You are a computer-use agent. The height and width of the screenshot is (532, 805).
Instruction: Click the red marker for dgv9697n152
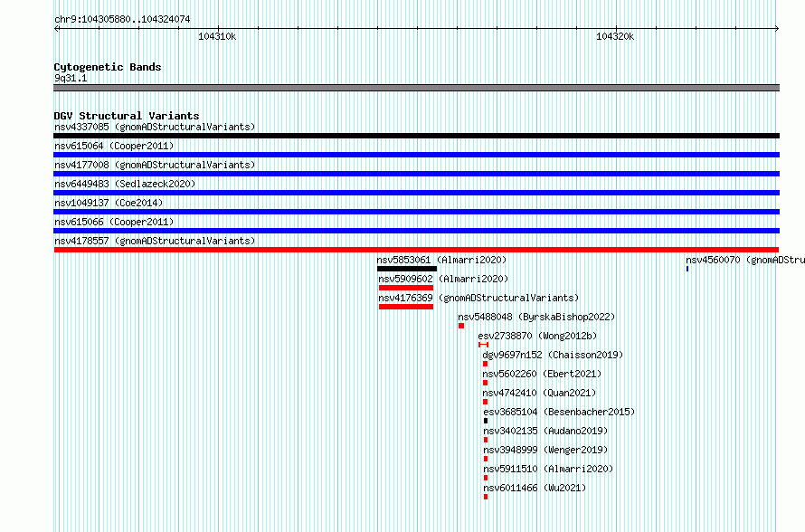(x=485, y=364)
